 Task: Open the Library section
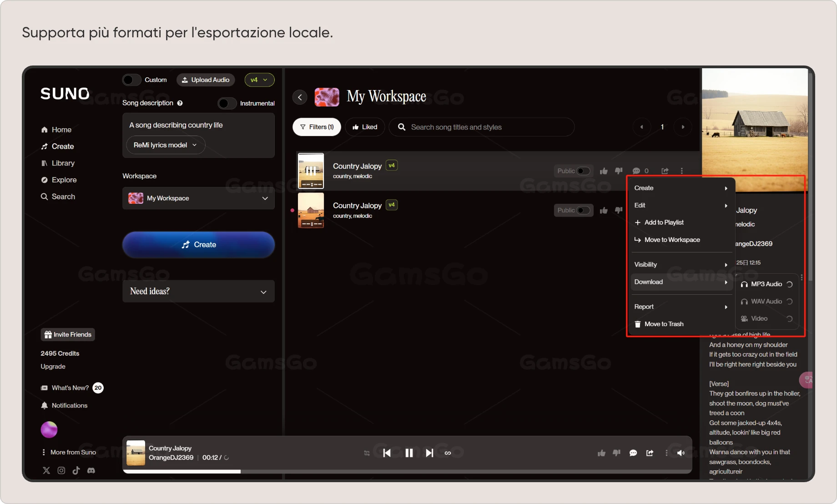58,163
